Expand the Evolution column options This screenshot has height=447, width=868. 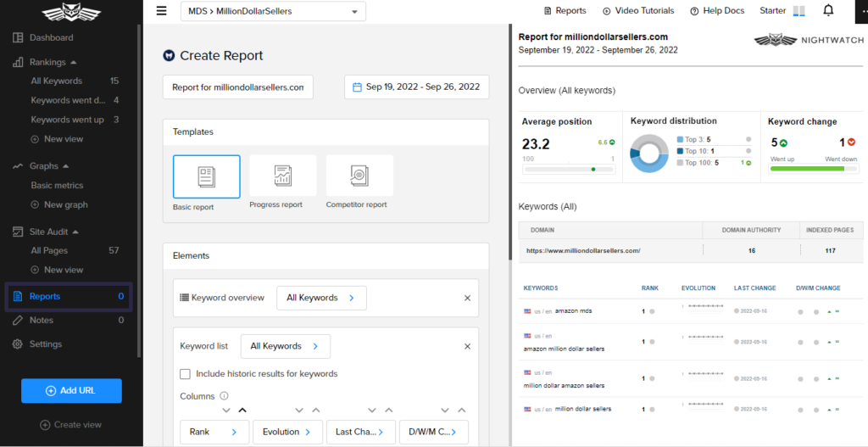pyautogui.click(x=288, y=432)
